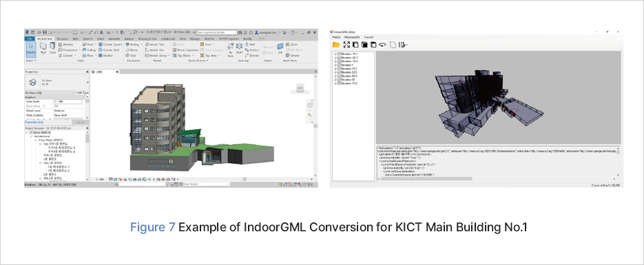The width and height of the screenshot is (644, 265).
Task: Click Edit Type in Properties panel
Action: (x=82, y=93)
